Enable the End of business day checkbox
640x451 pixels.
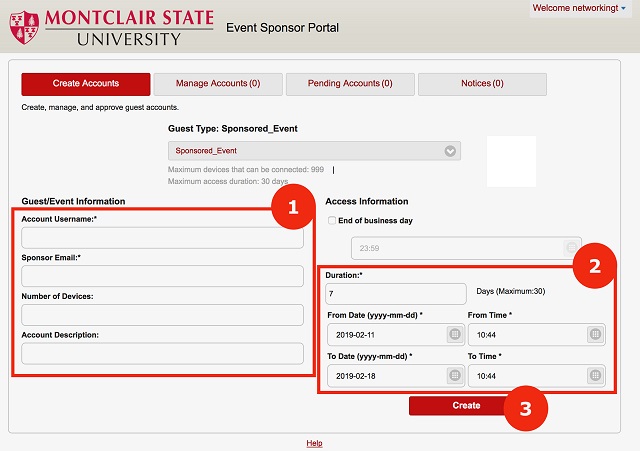332,221
